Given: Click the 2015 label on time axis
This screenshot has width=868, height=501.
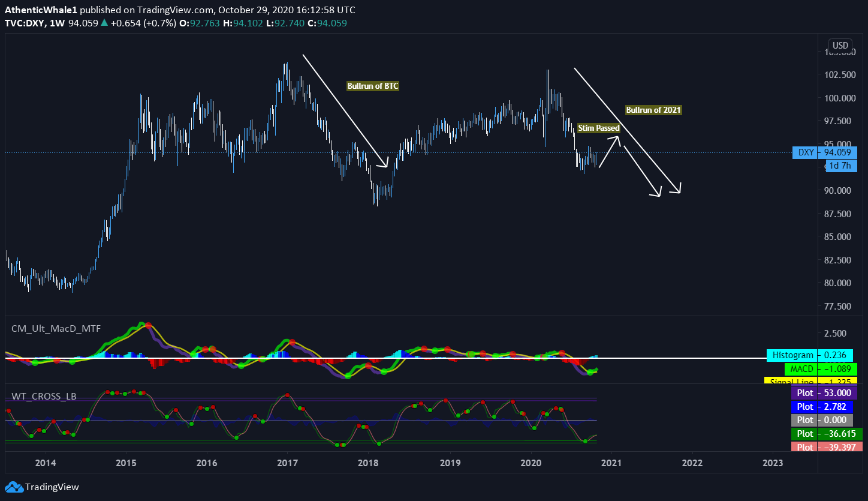Looking at the screenshot, I should 126,463.
